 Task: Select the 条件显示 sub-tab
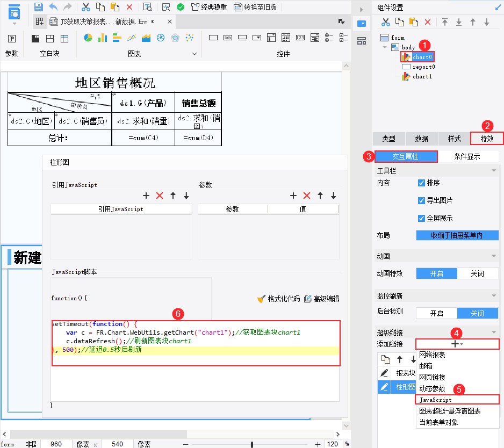click(467, 156)
